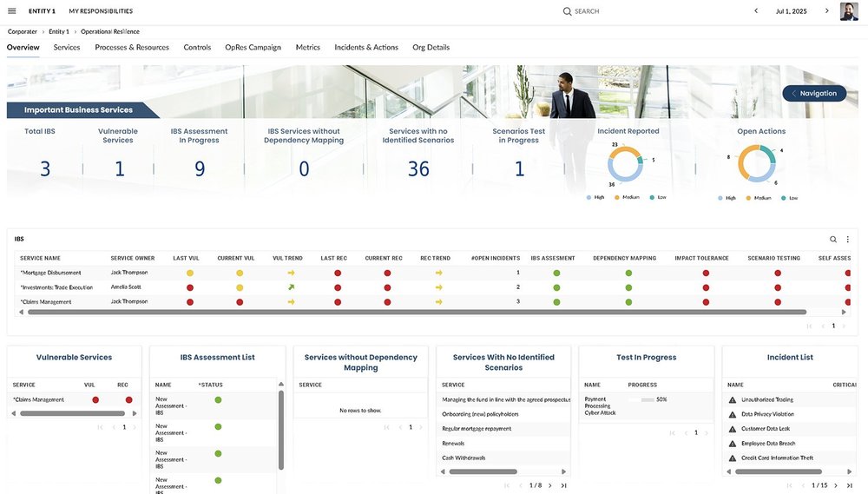Image resolution: width=868 pixels, height=494 pixels.
Task: Click warning icon beside Credit Card Information Theft
Action: pyautogui.click(x=732, y=458)
